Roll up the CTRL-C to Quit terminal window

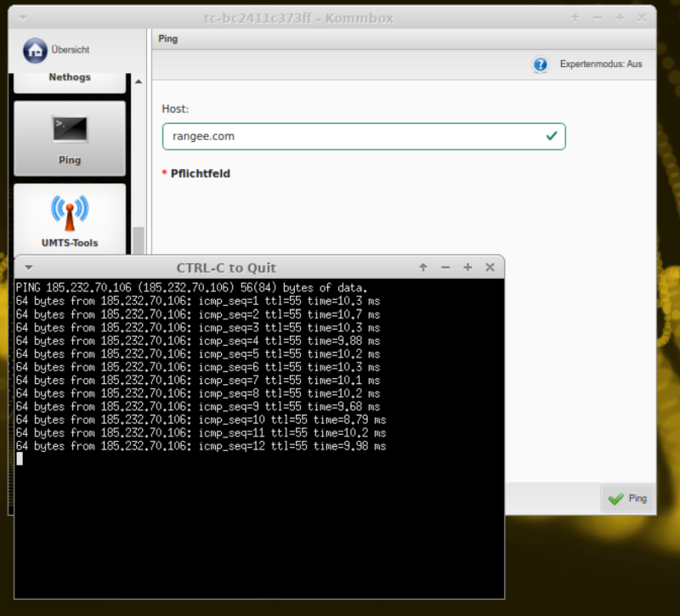click(x=423, y=268)
